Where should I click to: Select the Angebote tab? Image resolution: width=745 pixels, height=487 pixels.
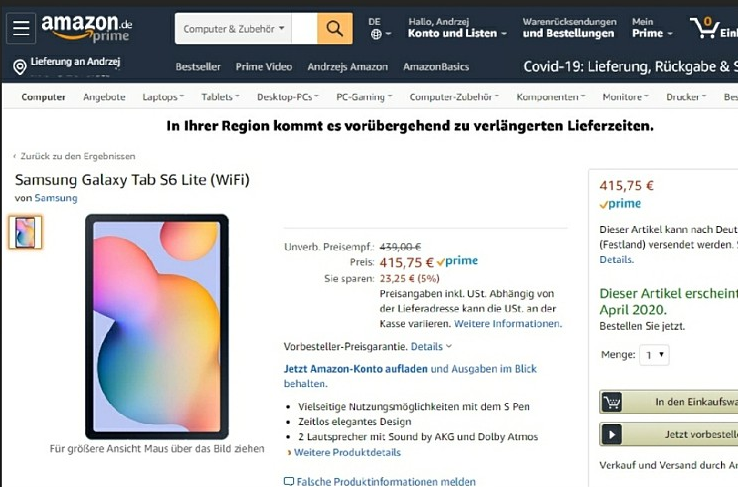point(104,97)
